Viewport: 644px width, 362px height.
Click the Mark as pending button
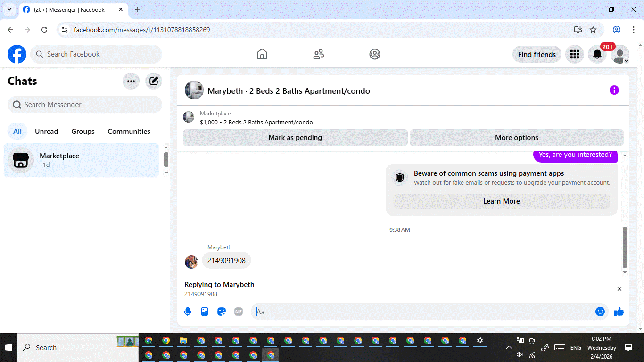click(295, 138)
